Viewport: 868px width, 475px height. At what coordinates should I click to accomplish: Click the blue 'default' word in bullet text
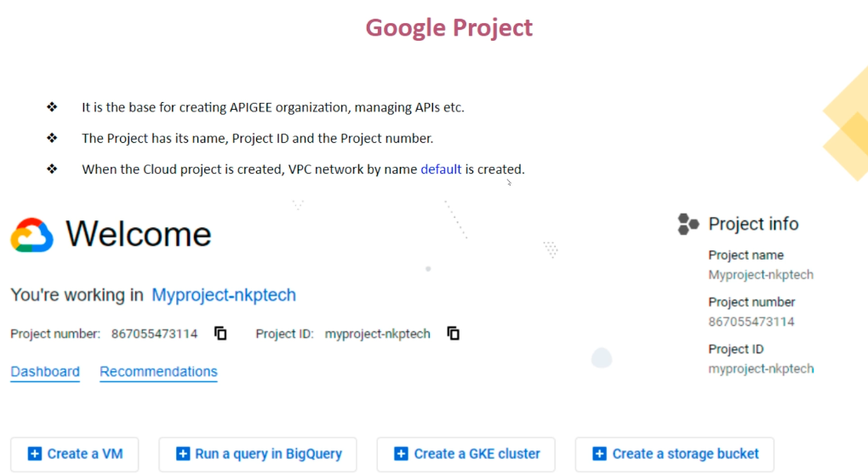[x=441, y=169]
